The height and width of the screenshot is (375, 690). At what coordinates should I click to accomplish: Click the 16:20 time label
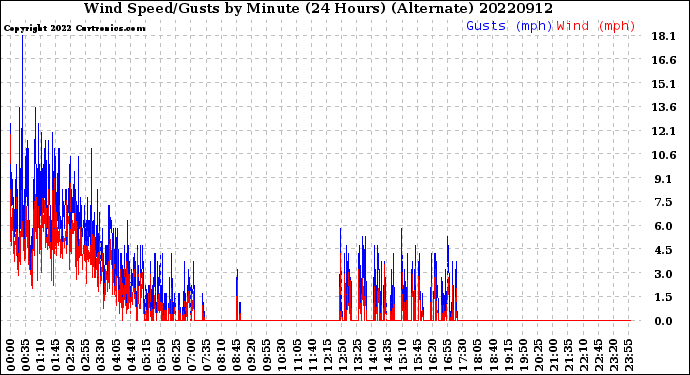pos(433,355)
